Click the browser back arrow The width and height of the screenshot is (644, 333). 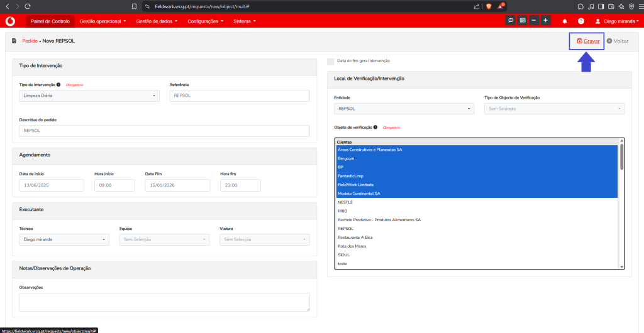tap(7, 6)
